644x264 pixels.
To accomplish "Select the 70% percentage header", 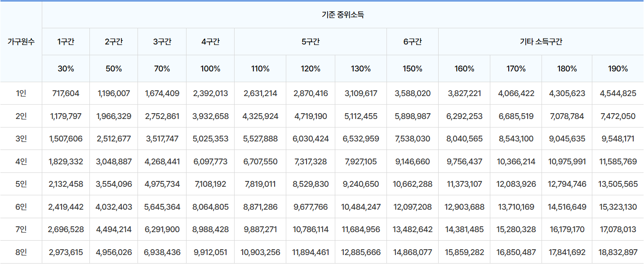I will point(162,69).
